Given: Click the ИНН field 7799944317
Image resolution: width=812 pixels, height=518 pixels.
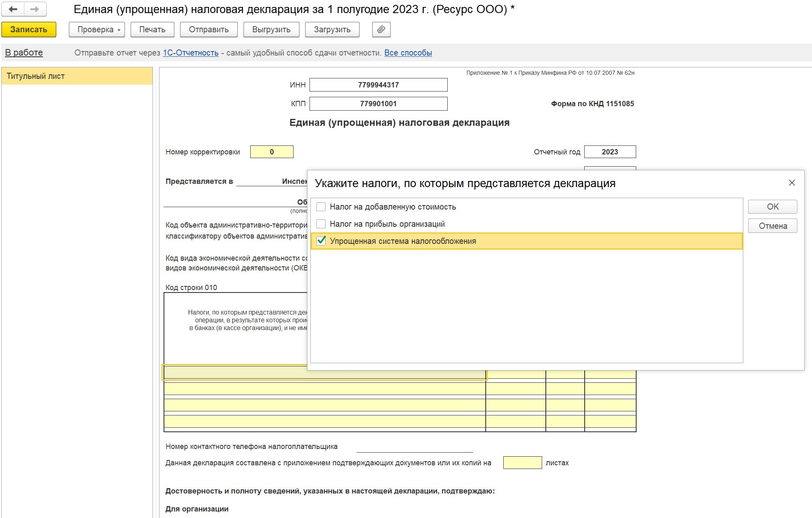Looking at the screenshot, I should tap(379, 85).
